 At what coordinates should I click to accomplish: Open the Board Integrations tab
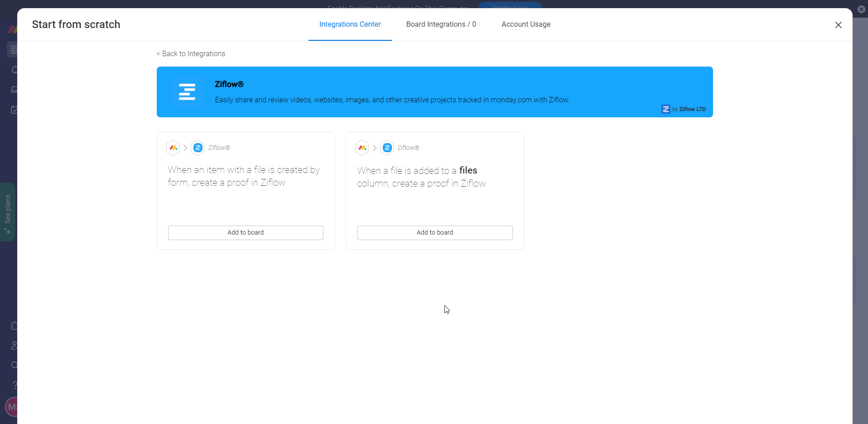(441, 24)
